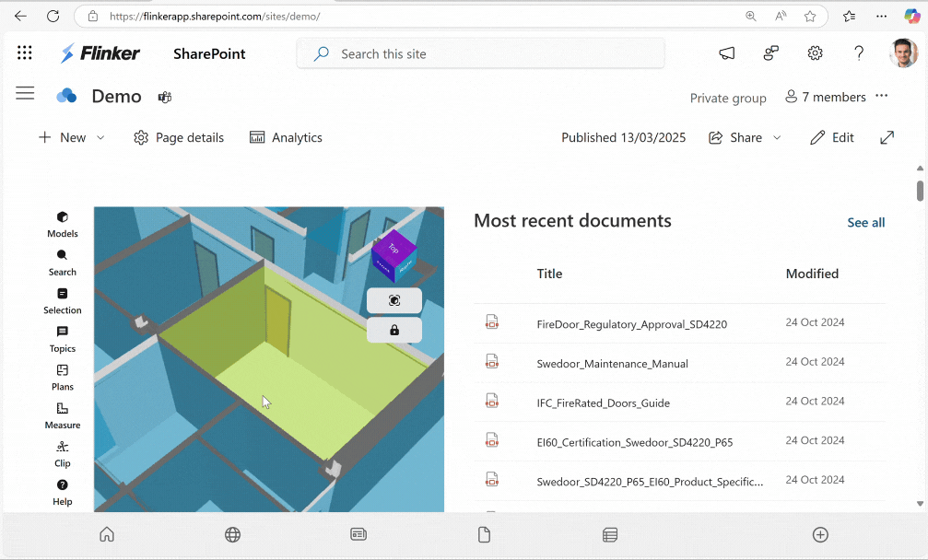Image resolution: width=928 pixels, height=560 pixels.
Task: Open the Topics panel
Action: [62, 340]
